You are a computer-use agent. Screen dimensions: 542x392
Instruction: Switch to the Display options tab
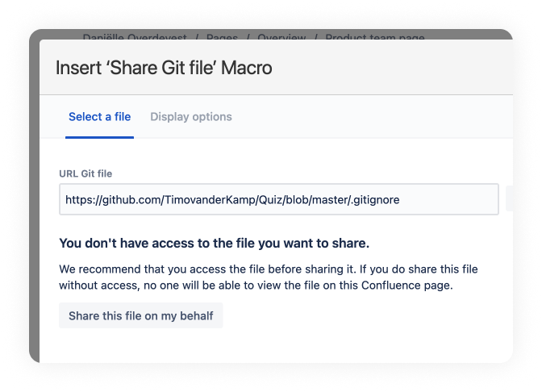point(191,117)
